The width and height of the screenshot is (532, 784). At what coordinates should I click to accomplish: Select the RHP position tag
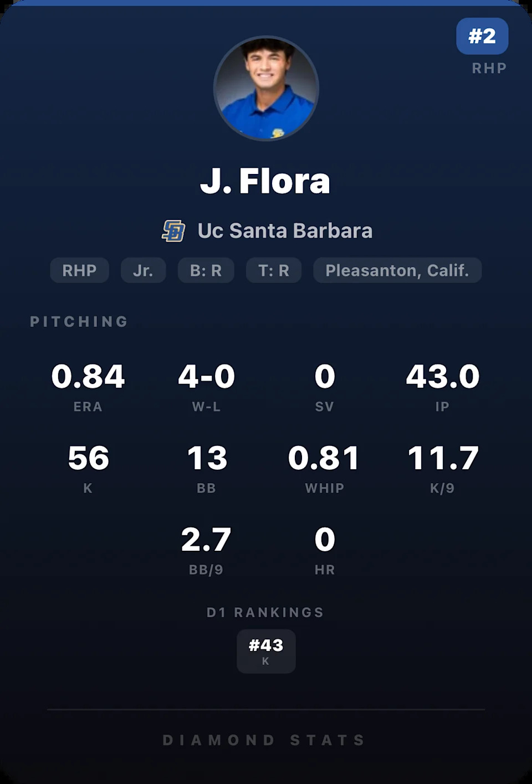(79, 270)
